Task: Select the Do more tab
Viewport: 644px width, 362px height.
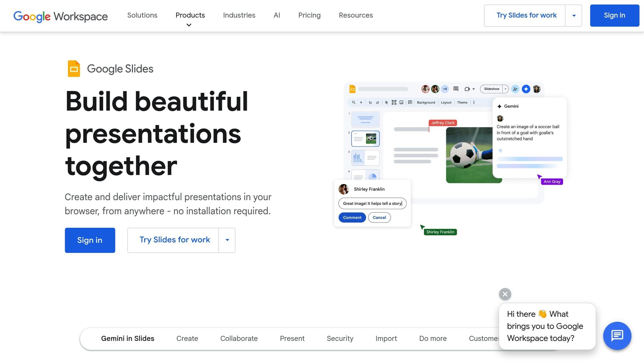Action: [x=433, y=338]
